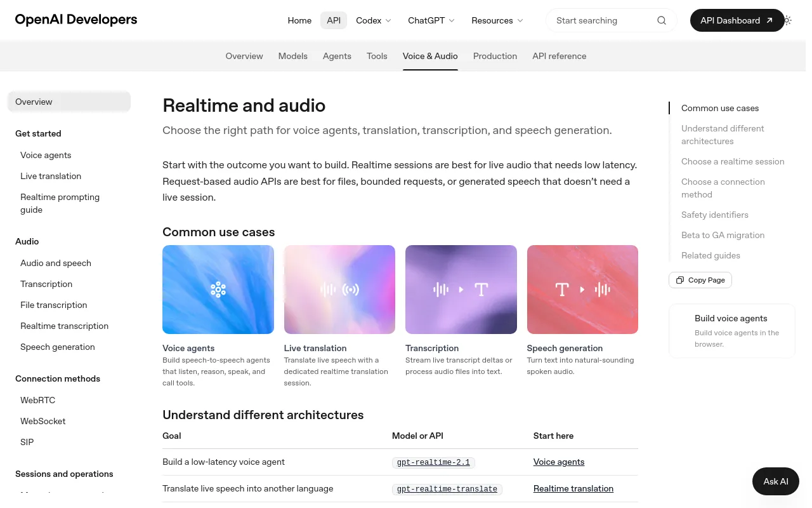Click the Speech generation card title
The height and width of the screenshot is (508, 812).
click(565, 348)
